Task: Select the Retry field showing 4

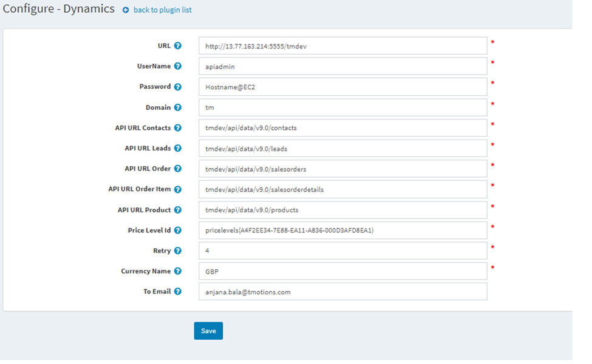Action: coord(343,251)
